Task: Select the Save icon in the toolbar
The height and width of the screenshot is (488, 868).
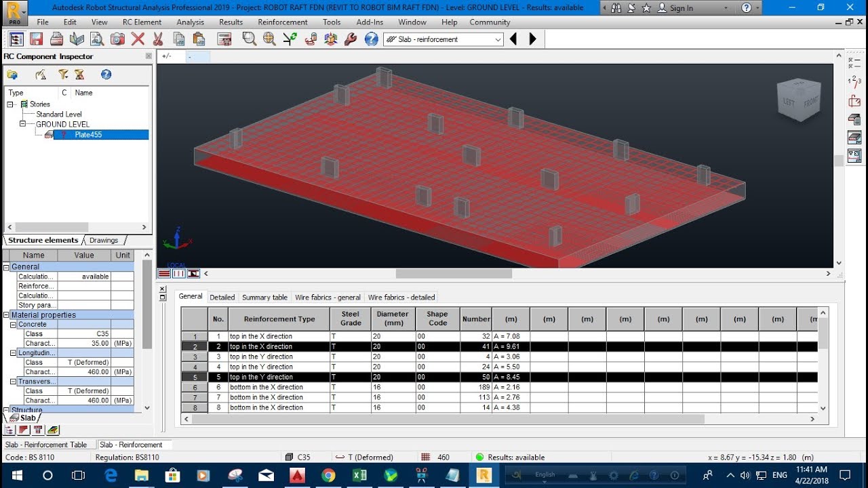Action: [x=35, y=39]
